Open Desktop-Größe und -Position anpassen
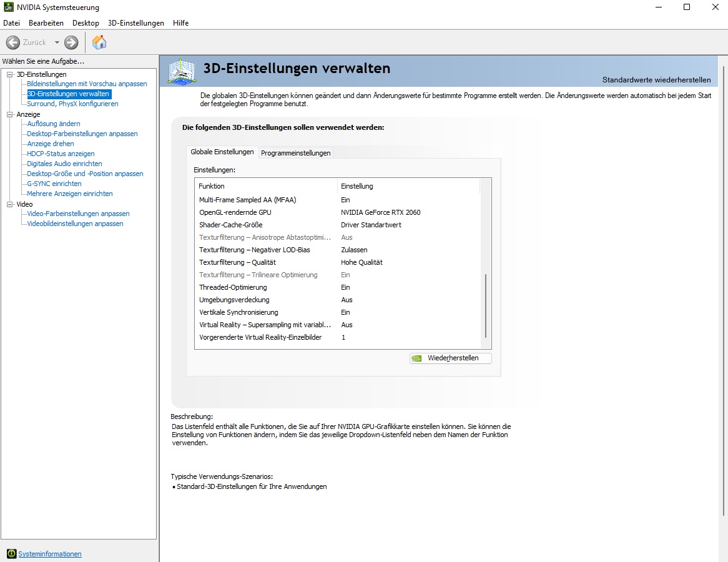Image resolution: width=728 pixels, height=562 pixels. click(85, 174)
